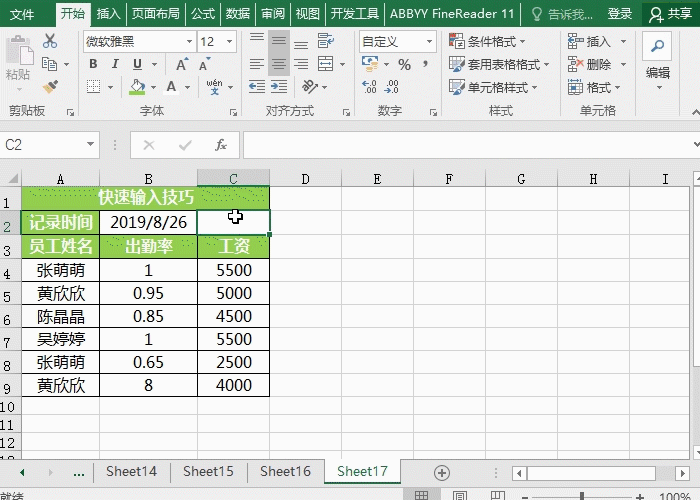Click Insert Function fx button
Screen dimensions: 700x500
[x=221, y=145]
